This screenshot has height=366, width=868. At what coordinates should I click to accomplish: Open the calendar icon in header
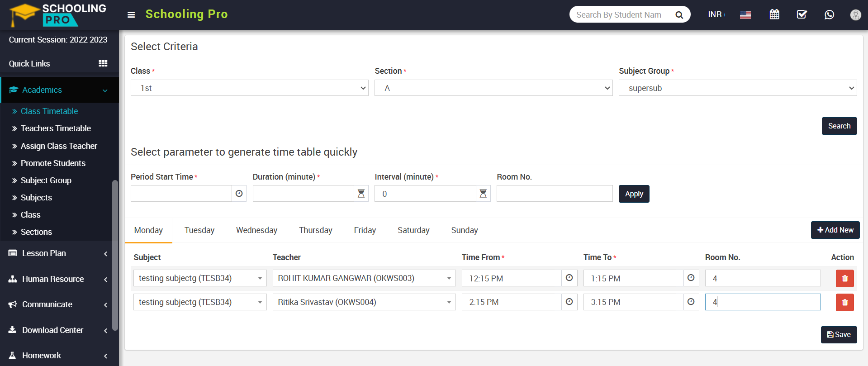coord(774,14)
